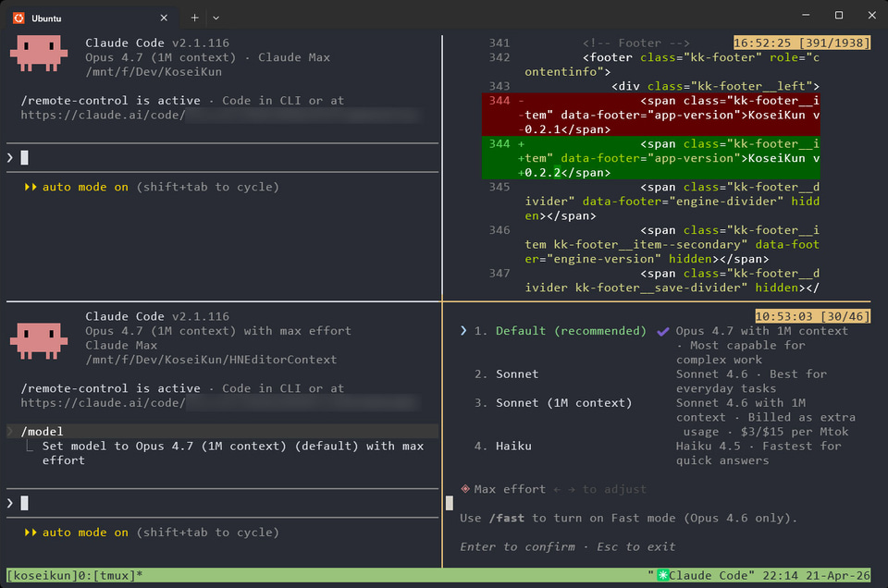Click the prompt chevron in top-left pane
Viewport: 888px width, 588px height.
pyautogui.click(x=10, y=157)
